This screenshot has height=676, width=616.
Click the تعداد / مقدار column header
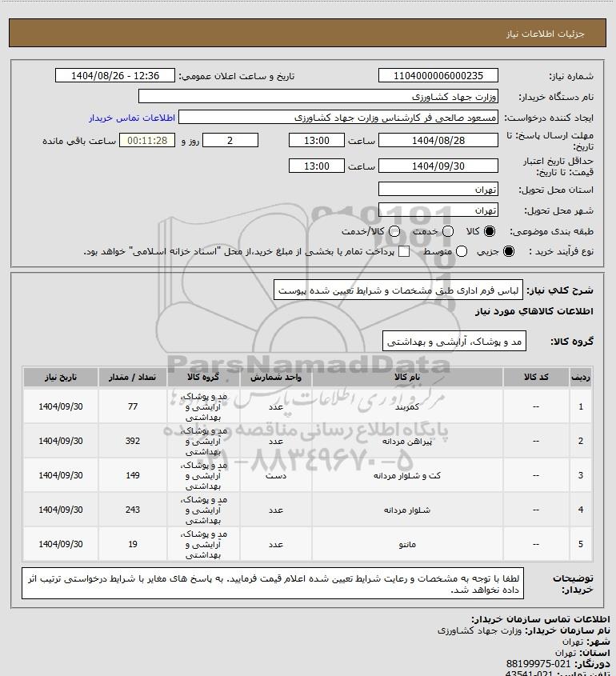click(x=132, y=378)
